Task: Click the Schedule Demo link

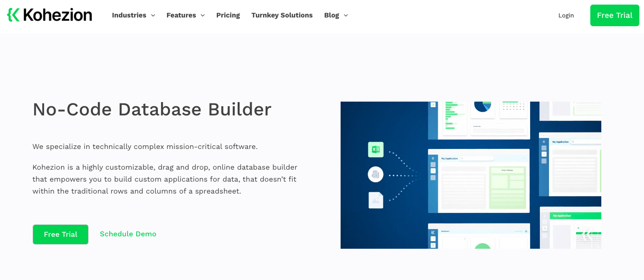Action: [x=128, y=234]
